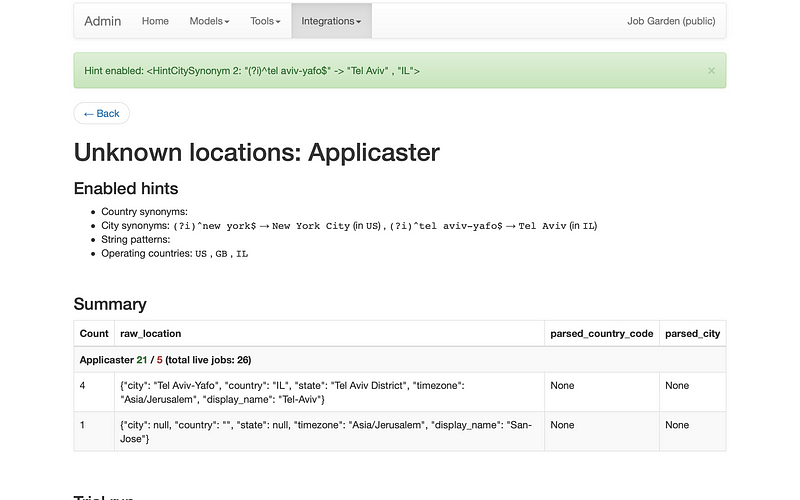The height and width of the screenshot is (500, 800).
Task: Click parsed_country_code None in San-Jose row
Action: [602, 432]
